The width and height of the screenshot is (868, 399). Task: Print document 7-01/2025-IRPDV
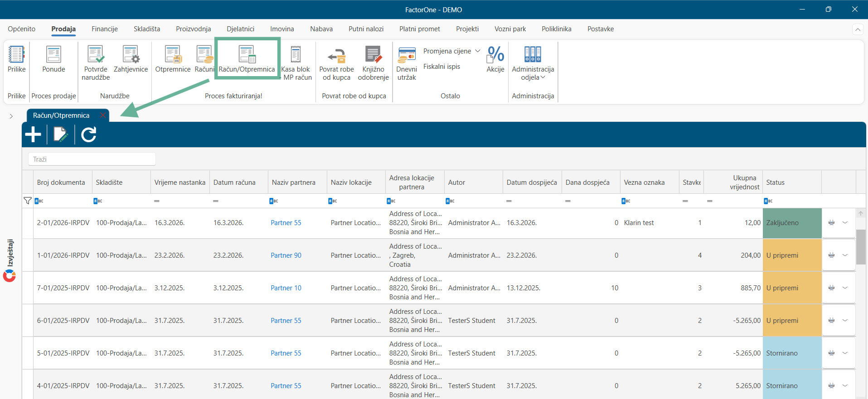[831, 288]
